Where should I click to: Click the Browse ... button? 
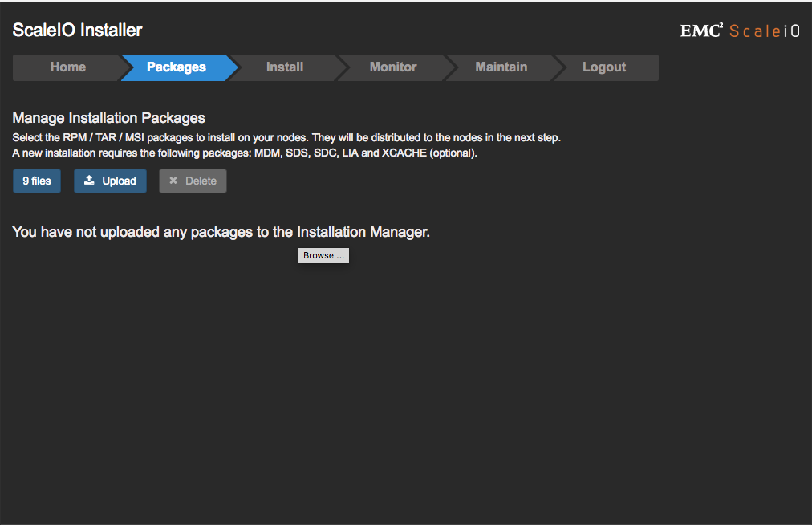323,255
